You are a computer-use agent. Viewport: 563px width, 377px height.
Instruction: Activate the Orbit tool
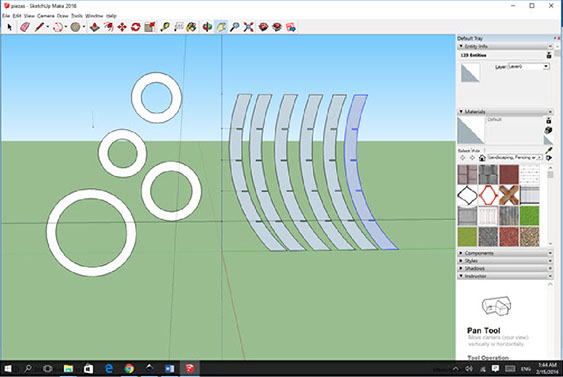point(207,27)
